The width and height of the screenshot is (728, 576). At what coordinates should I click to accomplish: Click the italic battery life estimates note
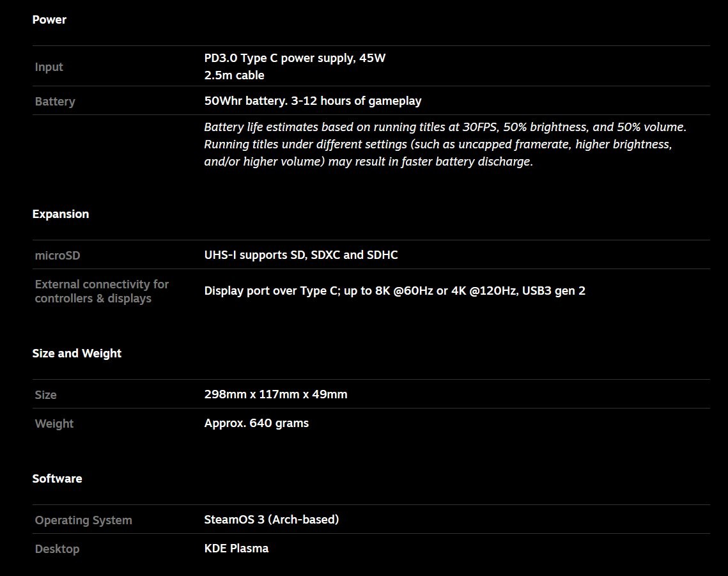click(x=445, y=144)
